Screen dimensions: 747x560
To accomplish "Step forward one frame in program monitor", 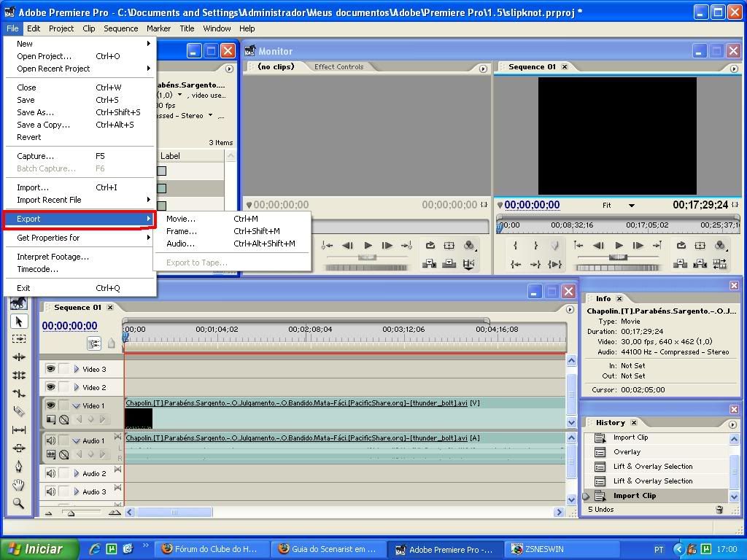I will tap(638, 245).
